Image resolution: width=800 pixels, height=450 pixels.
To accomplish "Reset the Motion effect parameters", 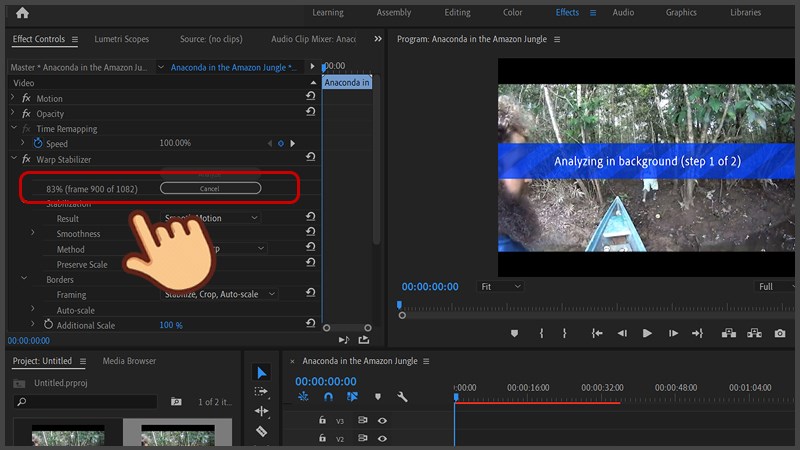I will 310,98.
